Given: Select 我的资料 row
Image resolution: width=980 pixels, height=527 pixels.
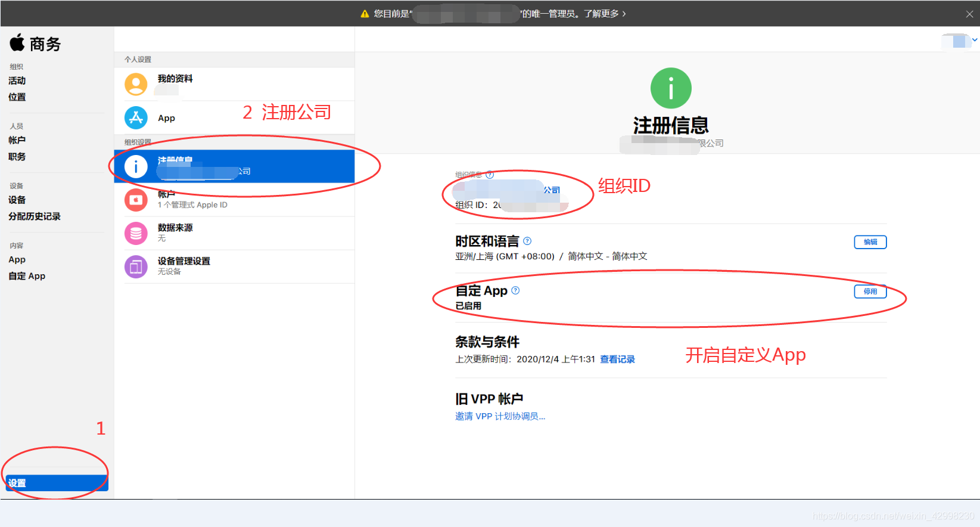Looking at the screenshot, I should [x=234, y=84].
